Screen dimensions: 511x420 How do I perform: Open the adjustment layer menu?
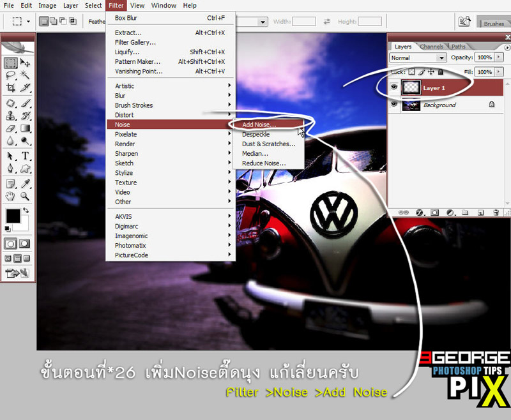(x=450, y=213)
